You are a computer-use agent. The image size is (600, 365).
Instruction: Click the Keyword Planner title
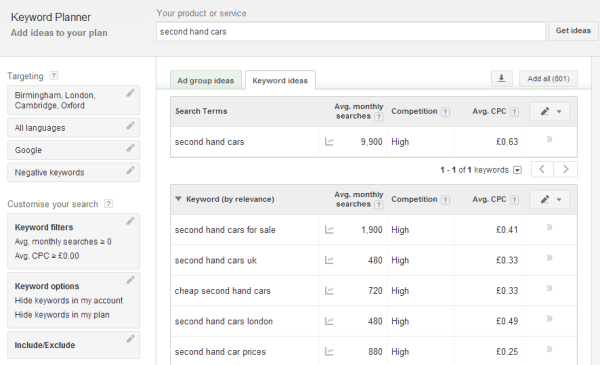pos(51,17)
